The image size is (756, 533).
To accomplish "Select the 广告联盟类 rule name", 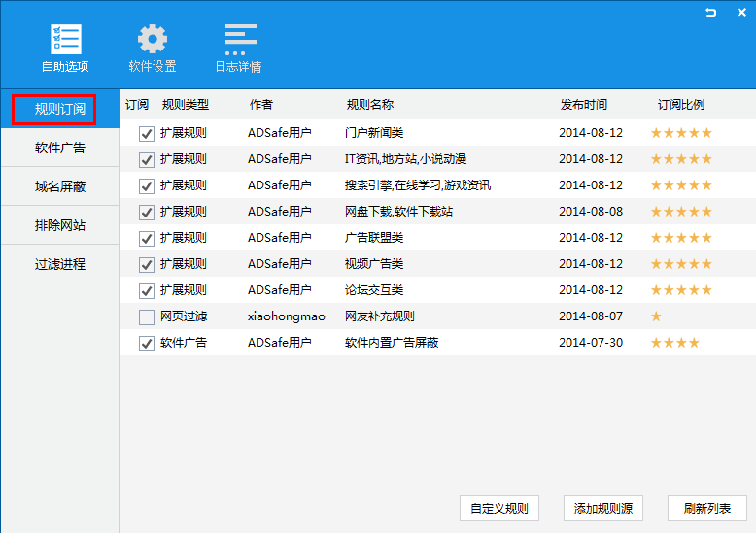I will pyautogui.click(x=374, y=238).
